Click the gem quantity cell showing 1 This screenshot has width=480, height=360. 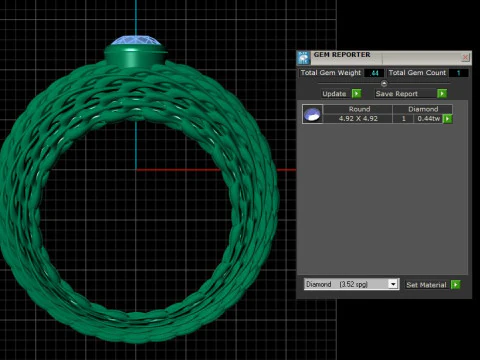(403, 119)
